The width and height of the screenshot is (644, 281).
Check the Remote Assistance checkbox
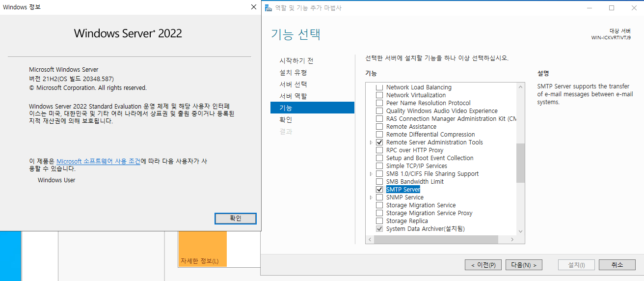click(379, 127)
